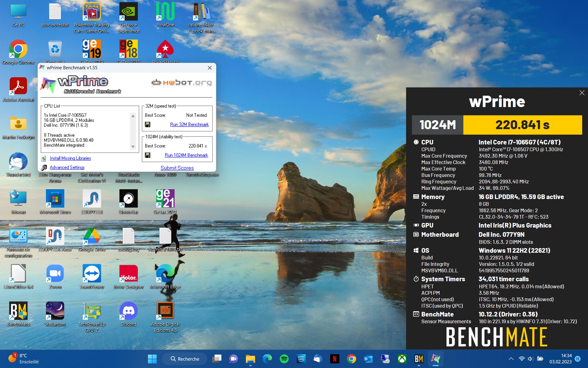Select LibreOffice 6.4 desktop icon

point(18,277)
